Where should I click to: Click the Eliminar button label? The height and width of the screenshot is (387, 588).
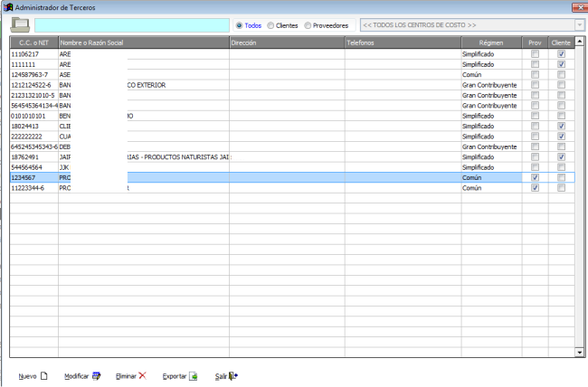pyautogui.click(x=126, y=376)
